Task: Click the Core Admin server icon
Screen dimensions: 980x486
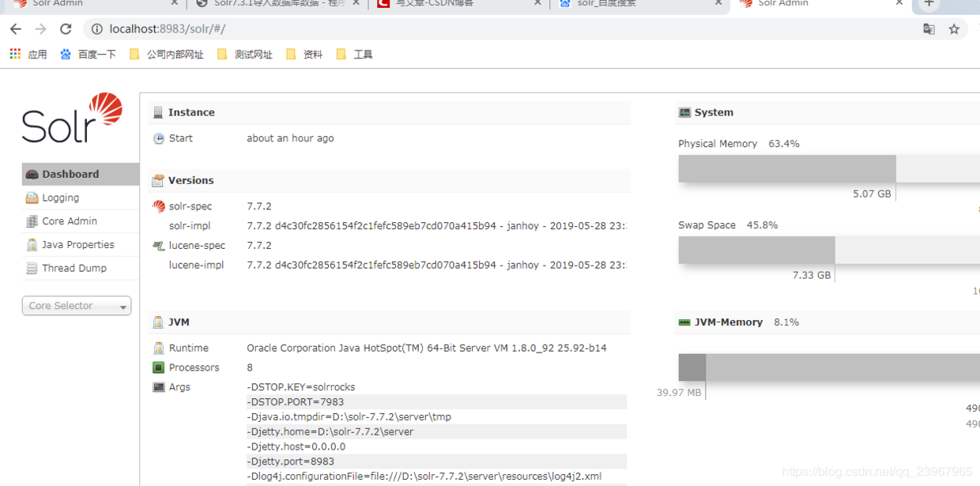Action: pyautogui.click(x=32, y=221)
